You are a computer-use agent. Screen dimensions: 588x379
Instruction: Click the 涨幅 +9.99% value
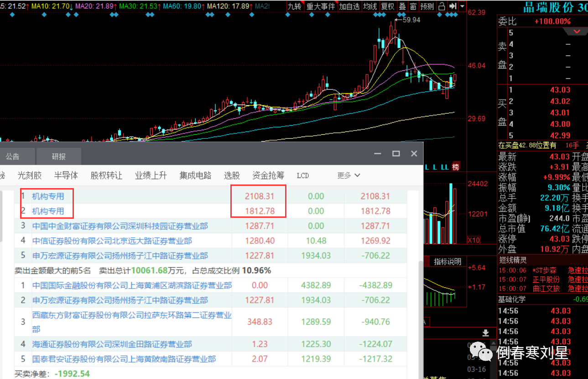pyautogui.click(x=556, y=177)
